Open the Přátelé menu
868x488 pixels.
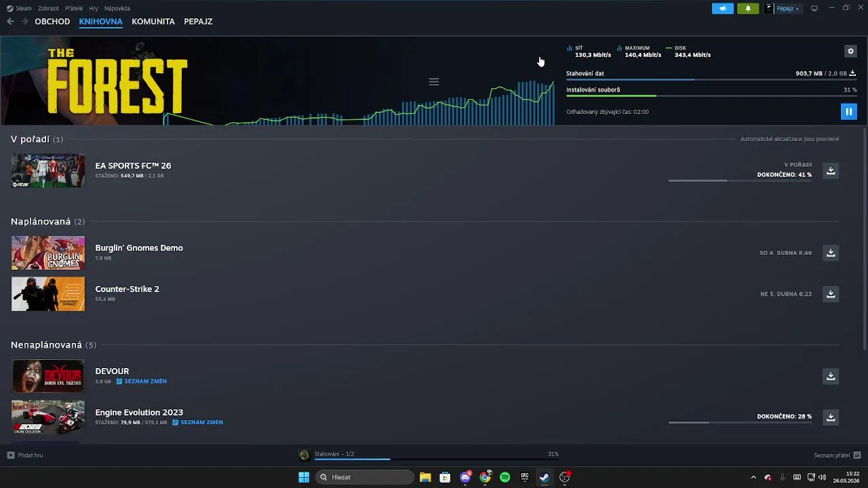point(74,8)
